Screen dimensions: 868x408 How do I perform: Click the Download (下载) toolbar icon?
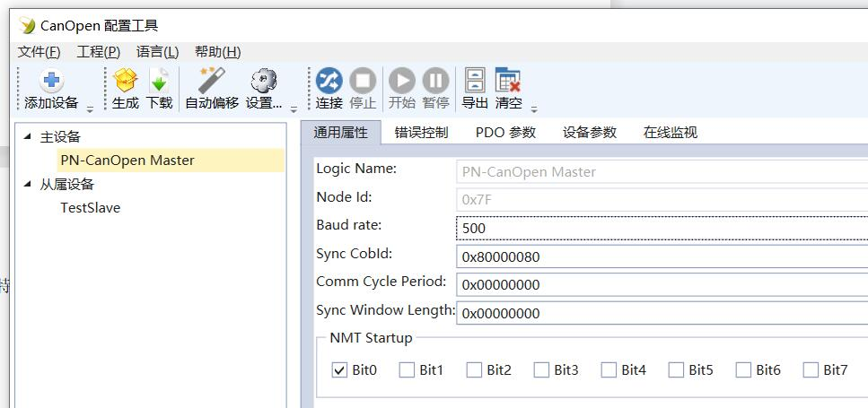point(159,82)
